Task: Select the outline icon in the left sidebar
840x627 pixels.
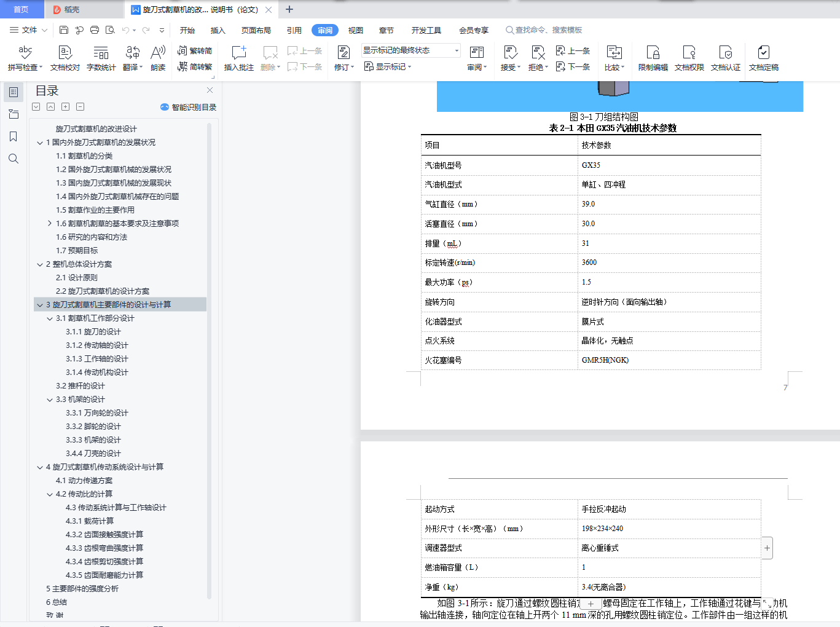Action: [x=14, y=92]
